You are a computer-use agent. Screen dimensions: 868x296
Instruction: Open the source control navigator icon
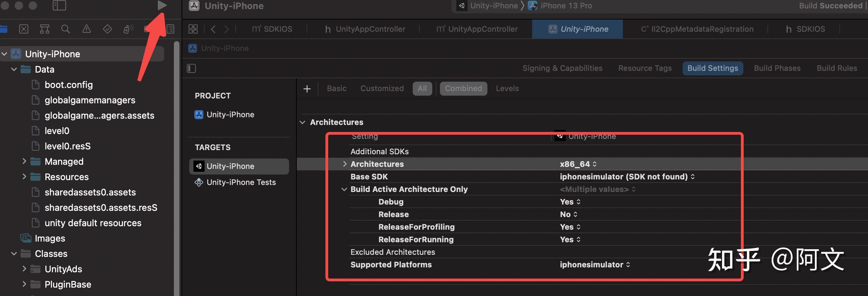(24, 29)
